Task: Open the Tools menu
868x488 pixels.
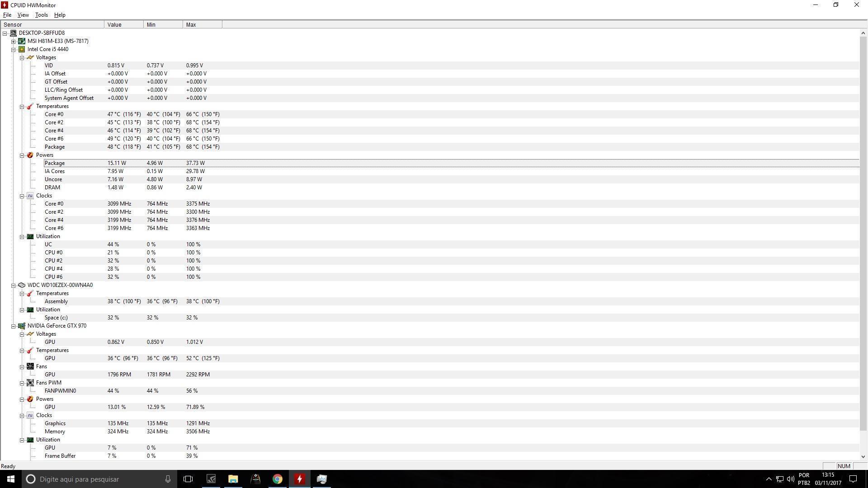Action: pos(41,15)
